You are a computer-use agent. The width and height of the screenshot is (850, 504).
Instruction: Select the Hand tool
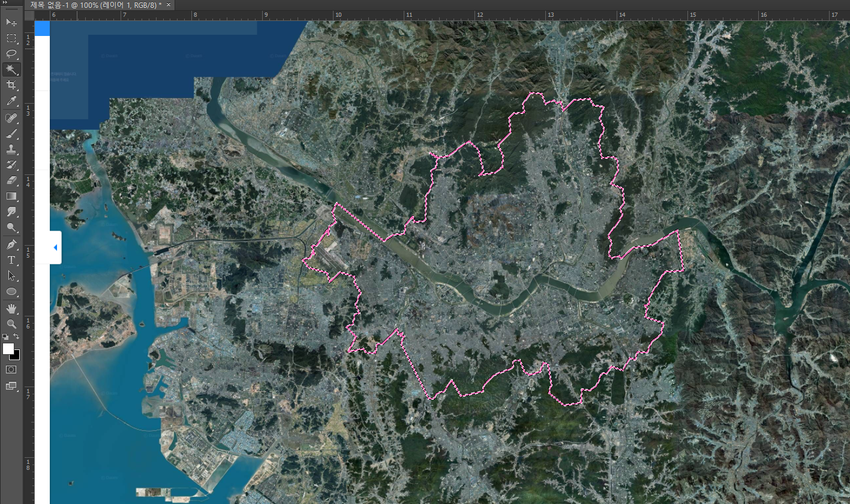11,309
